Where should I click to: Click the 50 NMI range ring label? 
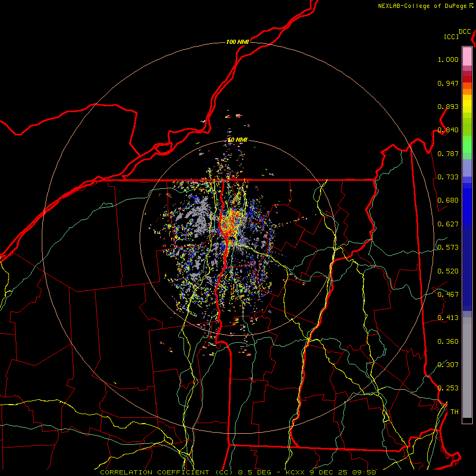point(237,140)
